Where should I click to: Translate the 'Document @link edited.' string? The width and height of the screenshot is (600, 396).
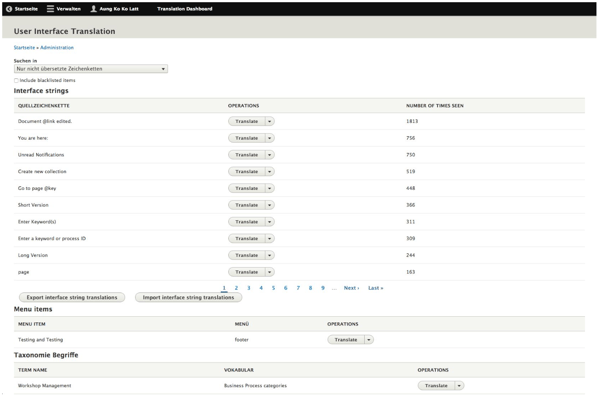[246, 121]
